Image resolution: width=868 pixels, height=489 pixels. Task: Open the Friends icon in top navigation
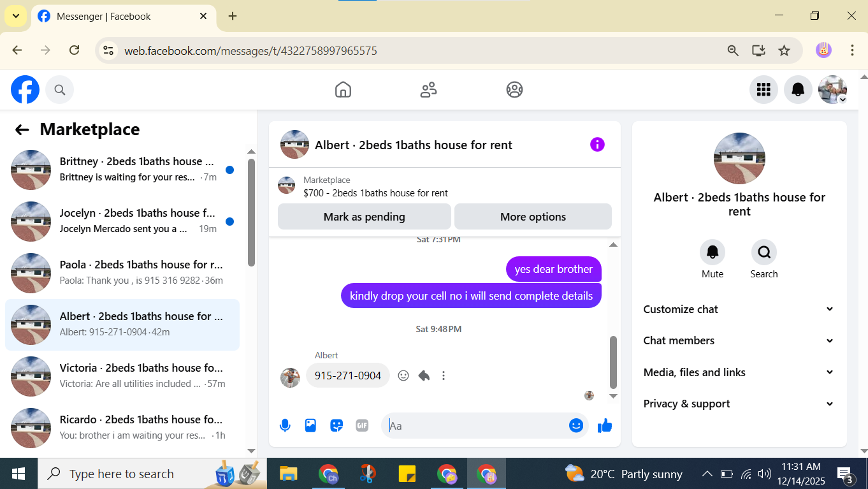pyautogui.click(x=429, y=90)
